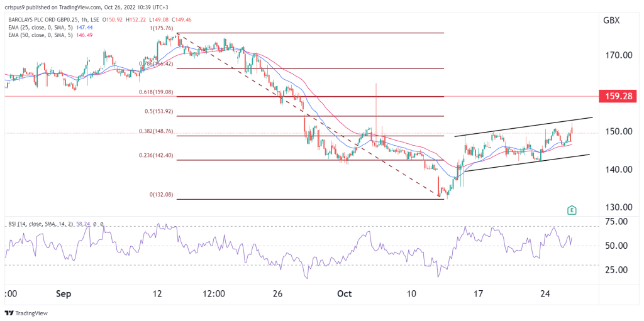Click the 26 date axis label
Viewport: 644px width, 321px height.
pos(277,295)
